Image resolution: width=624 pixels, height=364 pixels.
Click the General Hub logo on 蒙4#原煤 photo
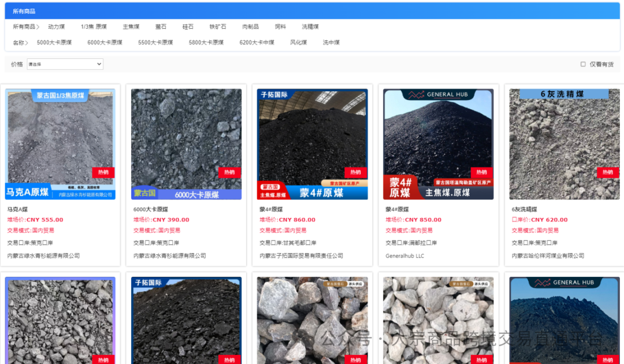click(438, 95)
